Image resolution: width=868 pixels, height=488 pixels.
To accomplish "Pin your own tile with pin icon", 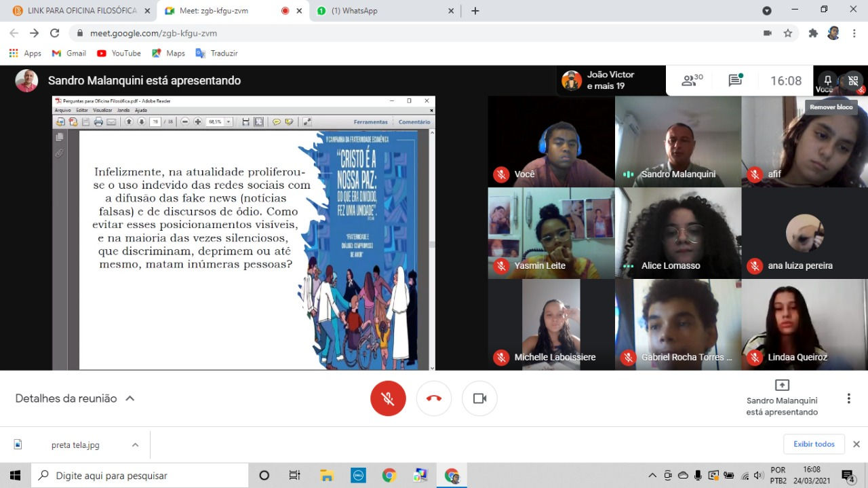I will tap(827, 81).
